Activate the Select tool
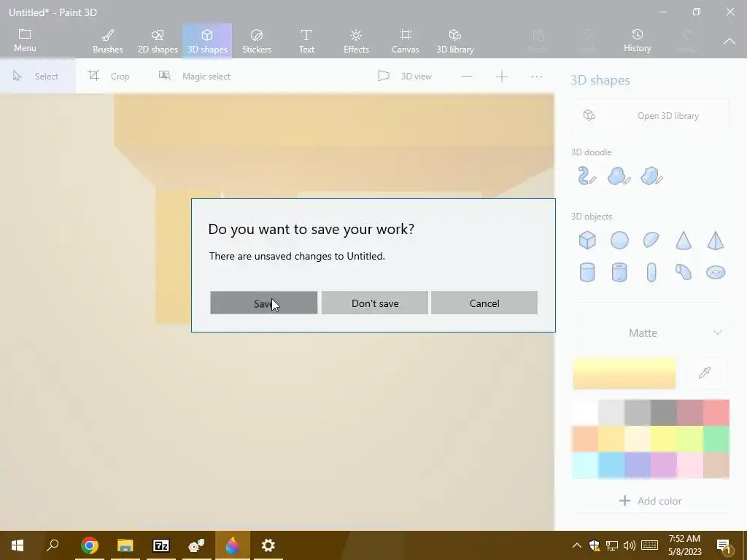The width and height of the screenshot is (747, 560). (x=37, y=76)
